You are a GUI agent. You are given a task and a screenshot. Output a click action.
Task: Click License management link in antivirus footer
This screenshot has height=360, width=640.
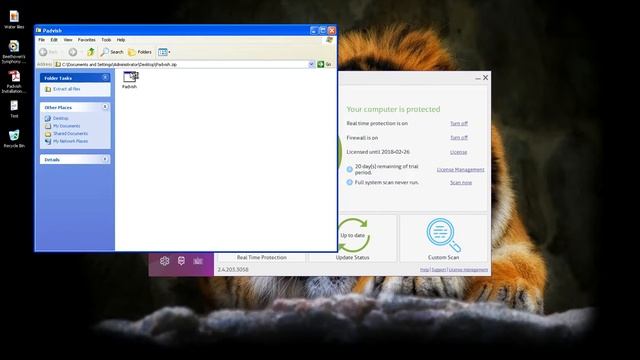pos(468,270)
